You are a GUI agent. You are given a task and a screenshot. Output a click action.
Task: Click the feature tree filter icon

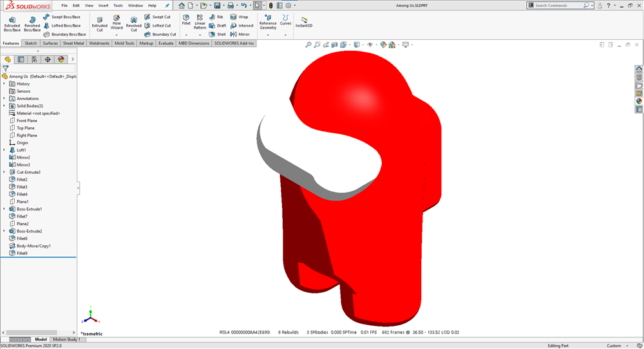(6, 68)
